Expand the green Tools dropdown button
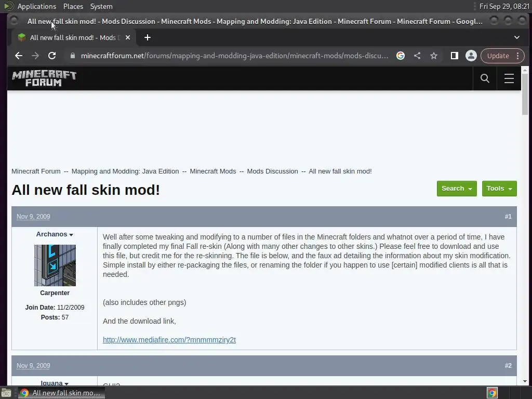532x399 pixels. pyautogui.click(x=499, y=189)
